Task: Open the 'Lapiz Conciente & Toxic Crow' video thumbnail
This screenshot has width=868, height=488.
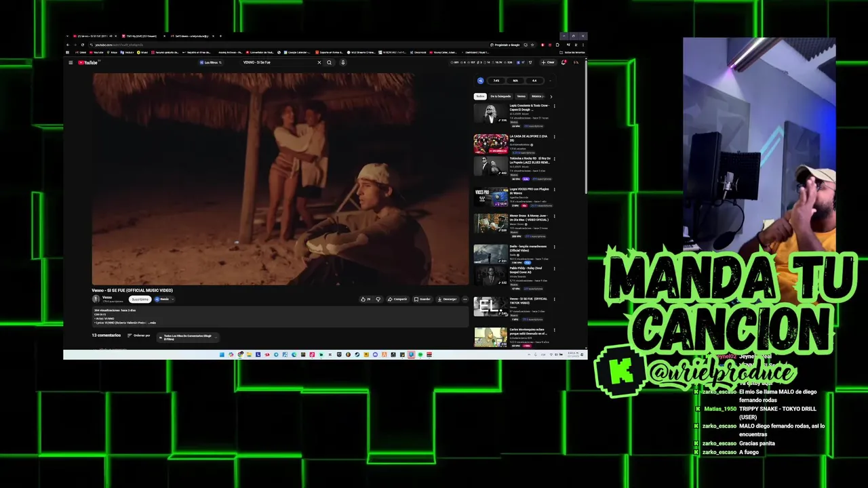Action: point(491,114)
